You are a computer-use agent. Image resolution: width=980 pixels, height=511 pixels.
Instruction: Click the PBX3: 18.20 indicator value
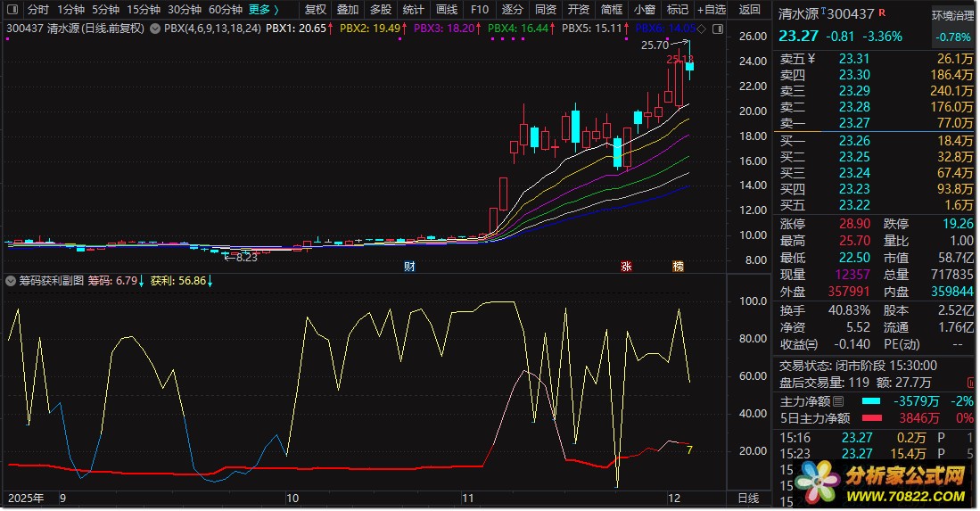point(444,29)
